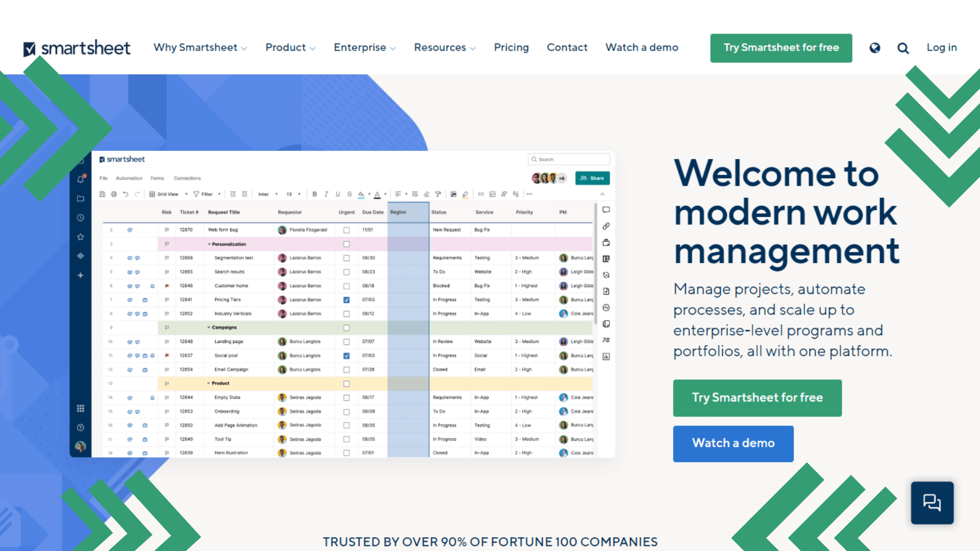Click the insert image icon

(493, 194)
